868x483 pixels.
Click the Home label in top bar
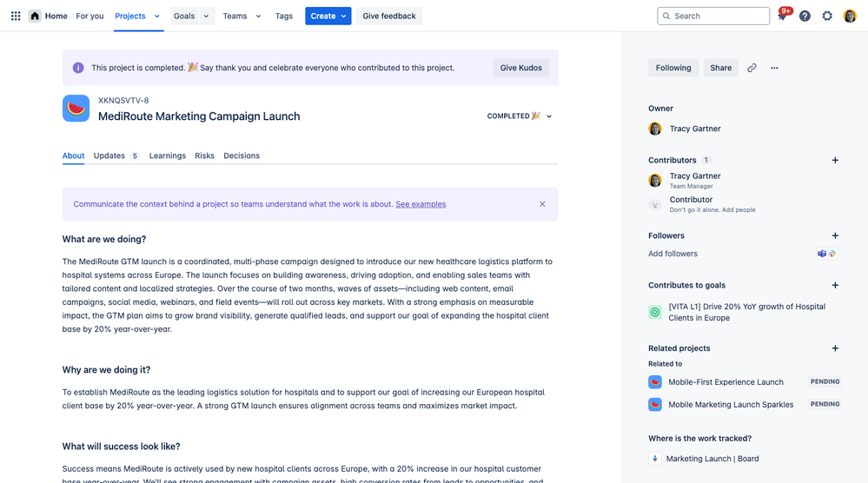coord(56,16)
